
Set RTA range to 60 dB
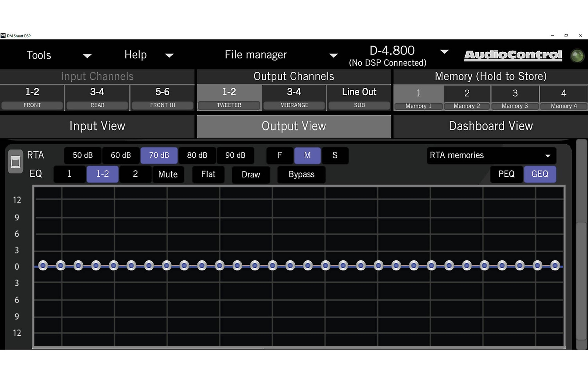click(x=121, y=155)
